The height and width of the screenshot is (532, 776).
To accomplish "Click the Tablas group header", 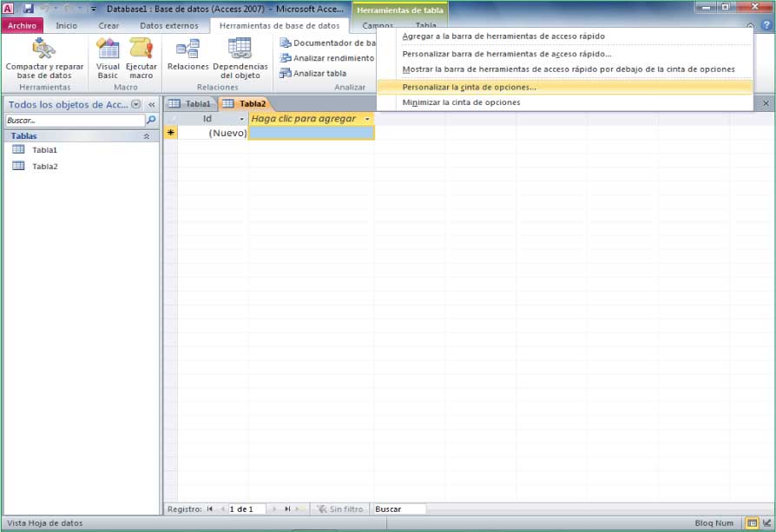I will click(82, 136).
